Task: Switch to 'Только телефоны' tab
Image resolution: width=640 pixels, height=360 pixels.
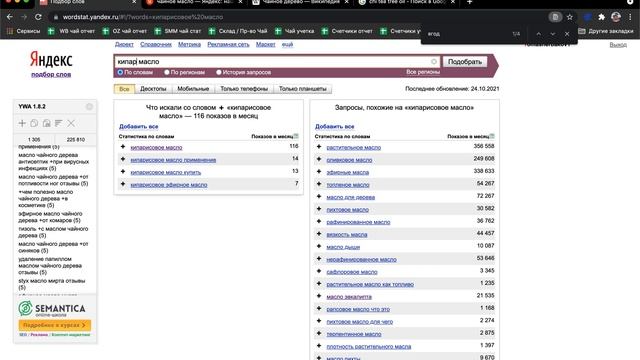Action: tap(244, 89)
